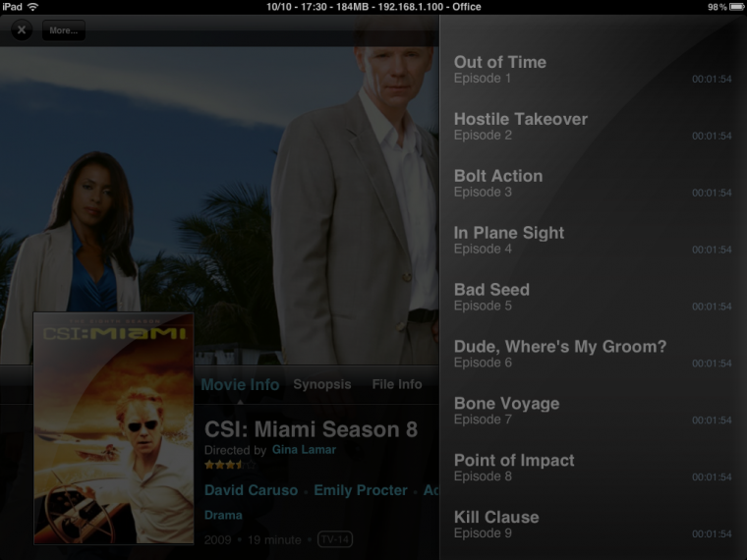Play episode 7 Bone Voyage
This screenshot has width=747, height=560.
[x=593, y=411]
